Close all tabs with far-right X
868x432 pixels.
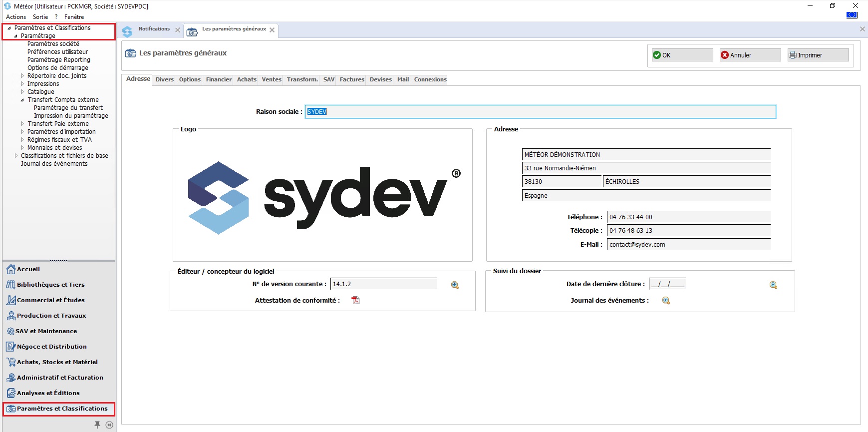[863, 29]
